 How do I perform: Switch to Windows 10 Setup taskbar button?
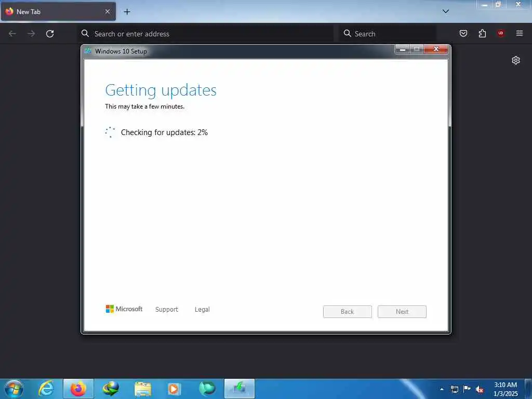(x=239, y=389)
